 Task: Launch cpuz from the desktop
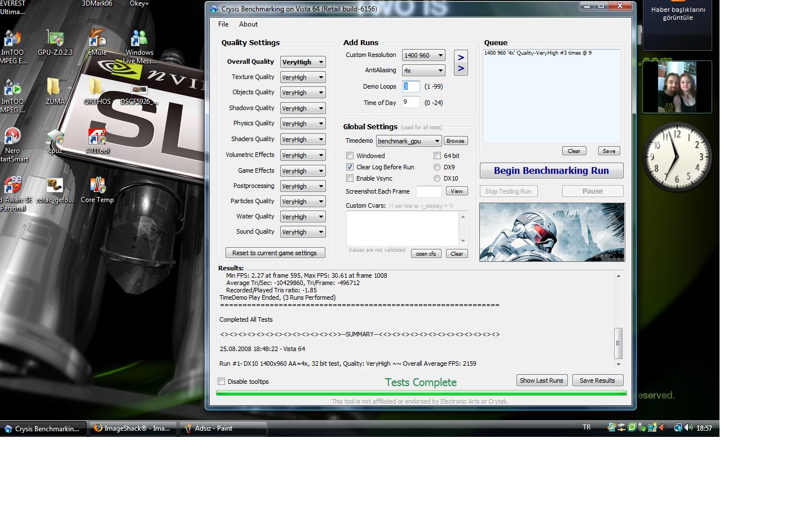55,141
